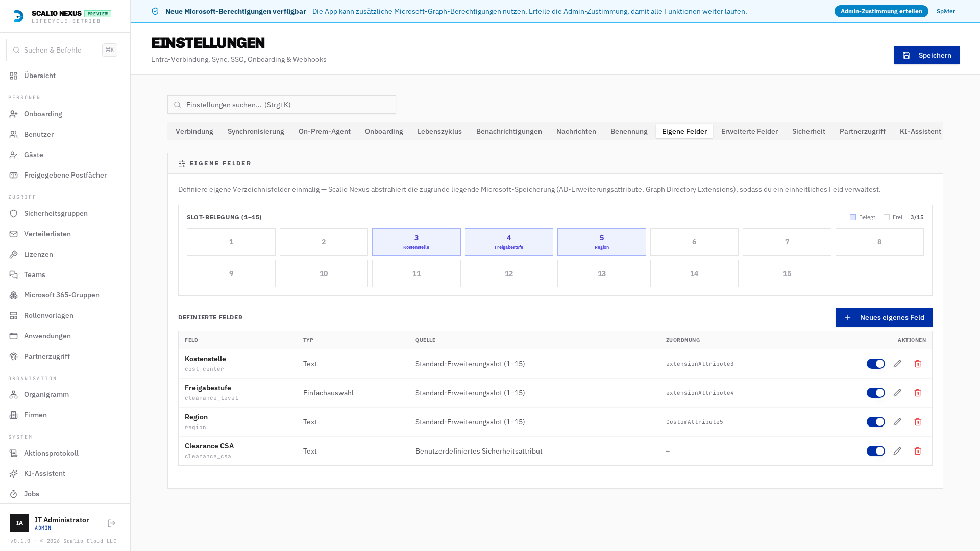Image resolution: width=980 pixels, height=551 pixels.
Task: Click Neues eigenes Feld button
Action: [x=884, y=317]
